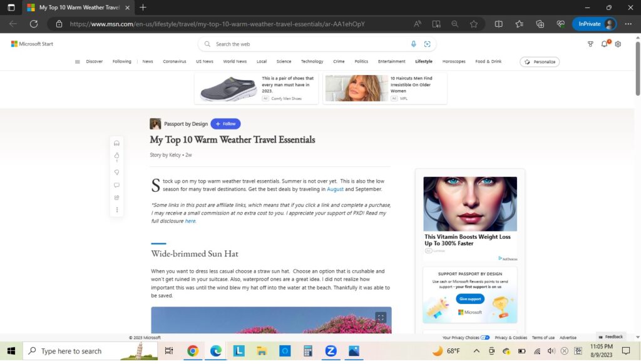Open the comments icon in article sidebar
The height and width of the screenshot is (364, 641).
pos(116,185)
